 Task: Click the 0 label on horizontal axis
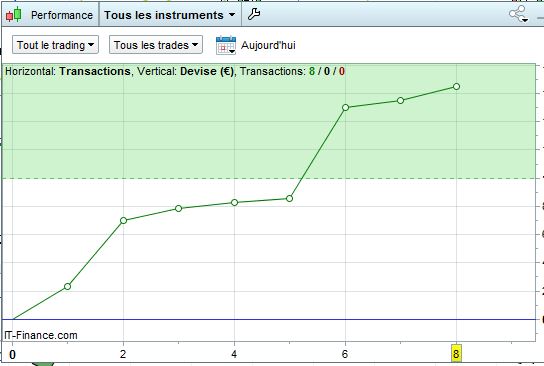click(x=12, y=355)
